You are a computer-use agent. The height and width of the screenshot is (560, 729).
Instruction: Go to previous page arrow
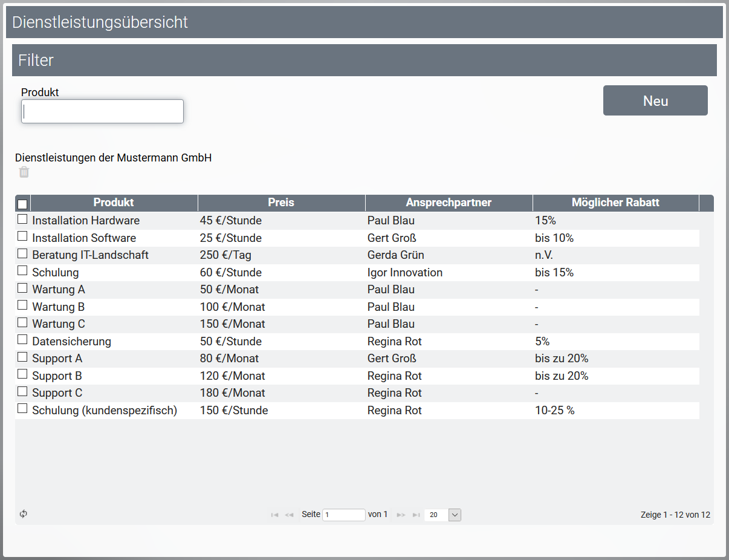point(289,515)
